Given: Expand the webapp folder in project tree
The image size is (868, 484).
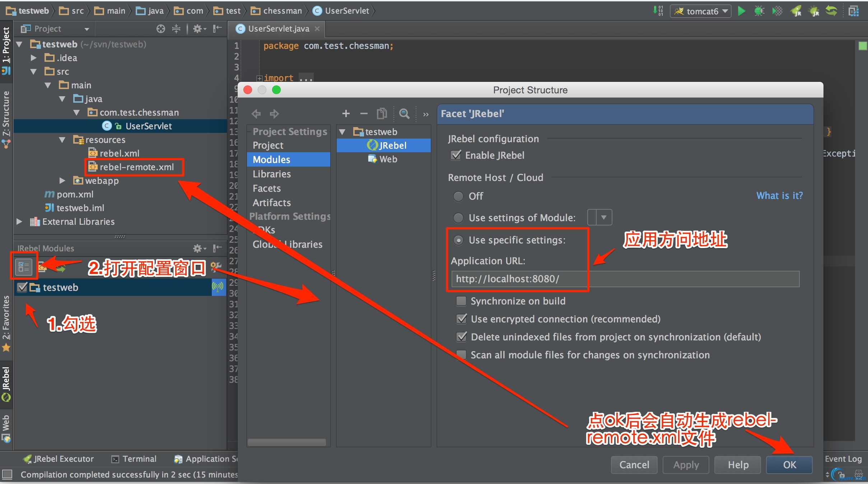Looking at the screenshot, I should (62, 180).
